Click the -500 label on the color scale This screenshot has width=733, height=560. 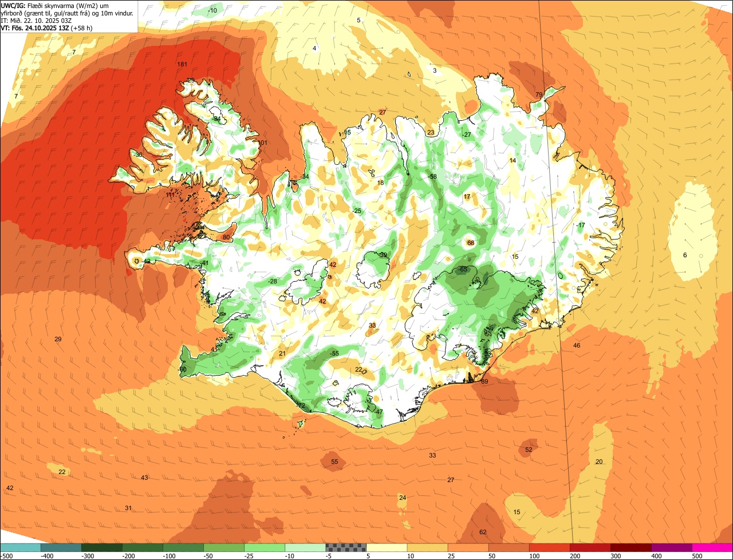point(6,555)
